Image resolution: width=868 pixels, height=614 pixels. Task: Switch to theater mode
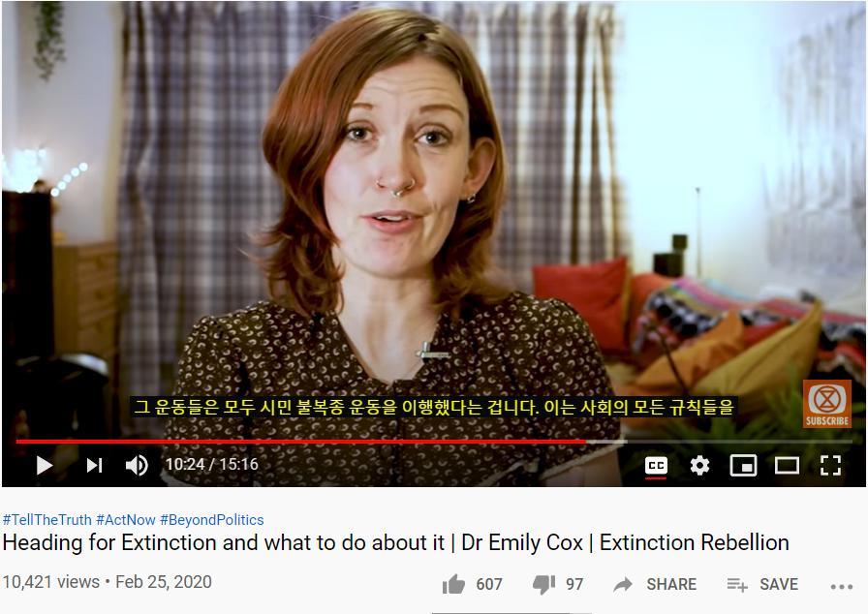point(787,466)
